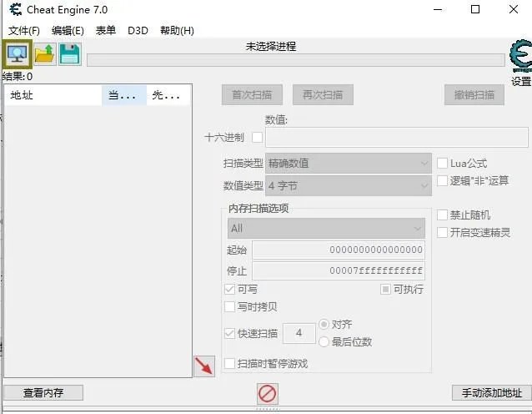Toggle the 禁止随机 checkbox
Viewport: 532px width, 414px height.
click(442, 215)
